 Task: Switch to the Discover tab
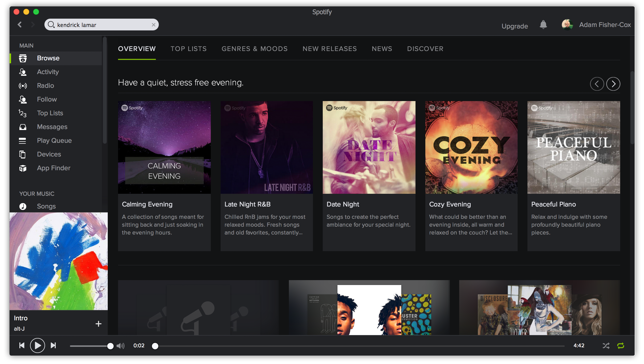425,49
